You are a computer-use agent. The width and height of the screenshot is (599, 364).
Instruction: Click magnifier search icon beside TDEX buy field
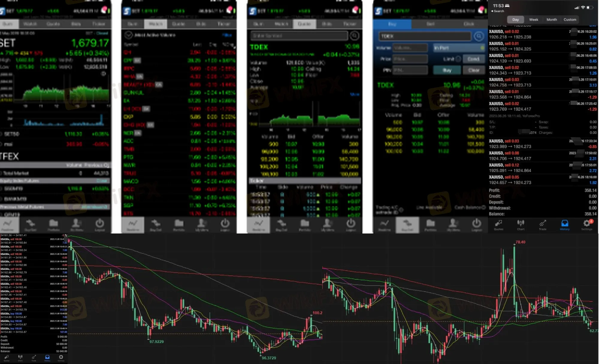tap(479, 36)
